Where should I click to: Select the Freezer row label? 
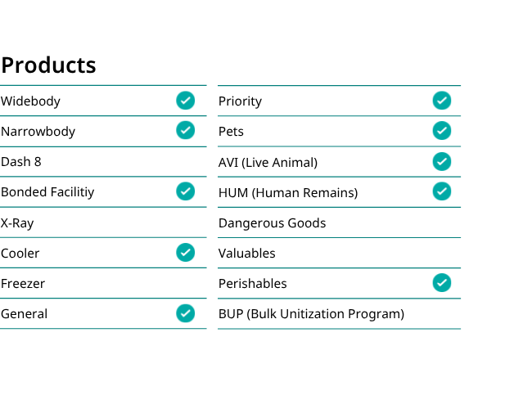(23, 284)
